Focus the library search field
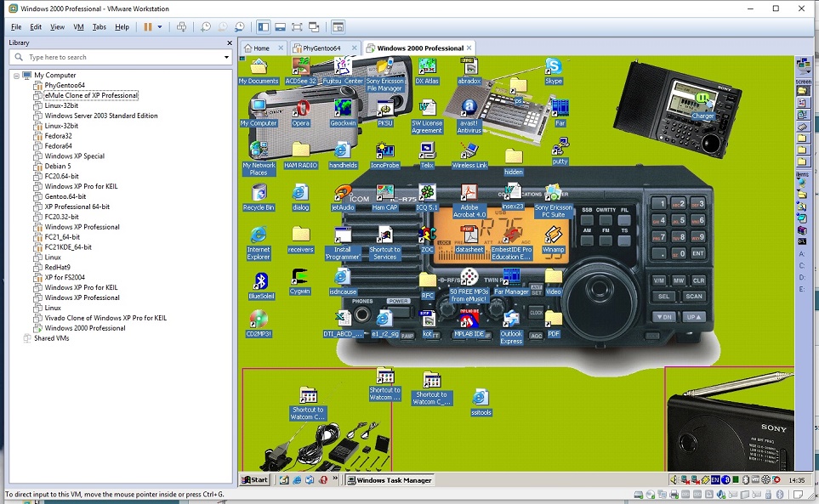Image resolution: width=819 pixels, height=504 pixels. tap(120, 57)
